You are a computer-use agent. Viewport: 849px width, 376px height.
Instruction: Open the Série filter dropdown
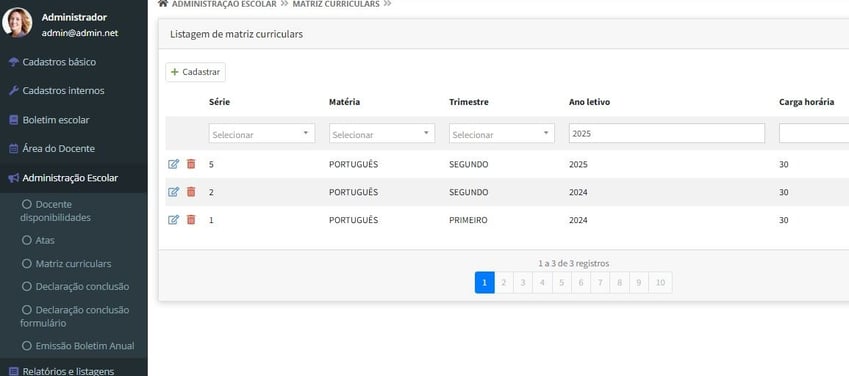[x=262, y=133]
